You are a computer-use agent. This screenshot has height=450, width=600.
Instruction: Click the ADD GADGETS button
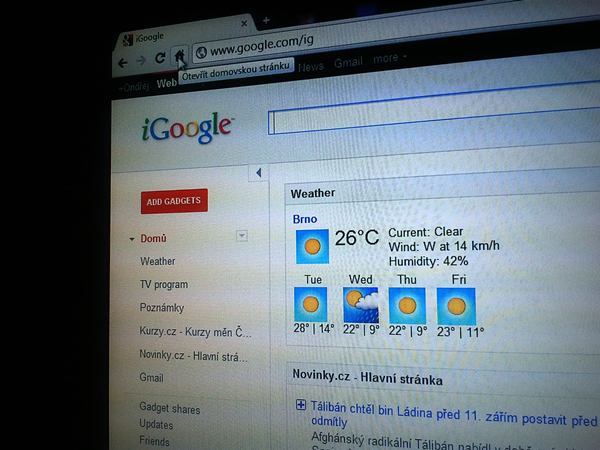point(174,201)
